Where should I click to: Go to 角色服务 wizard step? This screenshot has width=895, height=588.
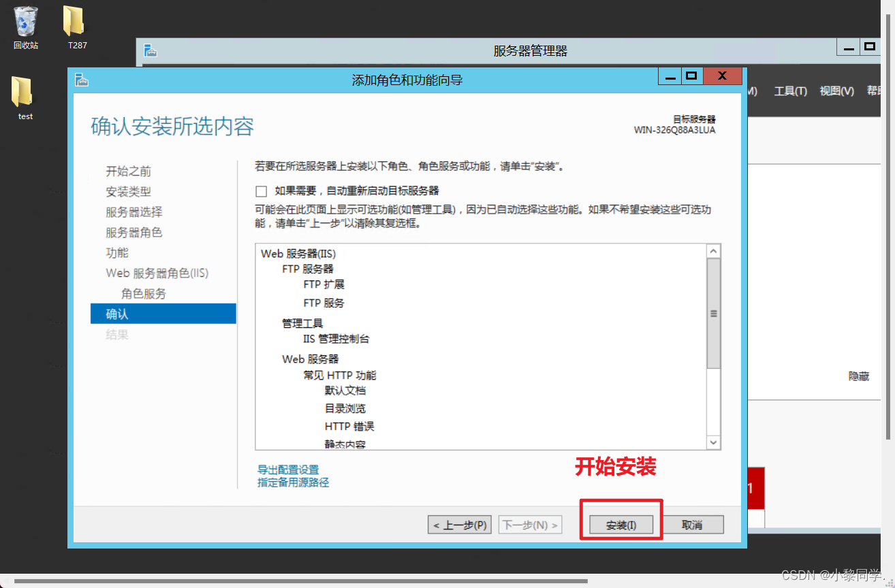pyautogui.click(x=144, y=293)
